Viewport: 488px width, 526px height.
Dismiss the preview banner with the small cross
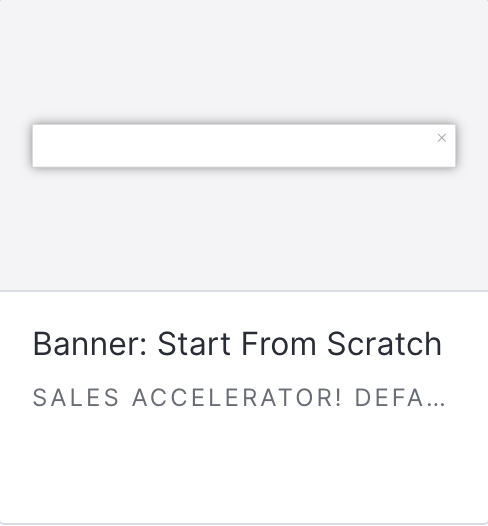[x=441, y=138]
